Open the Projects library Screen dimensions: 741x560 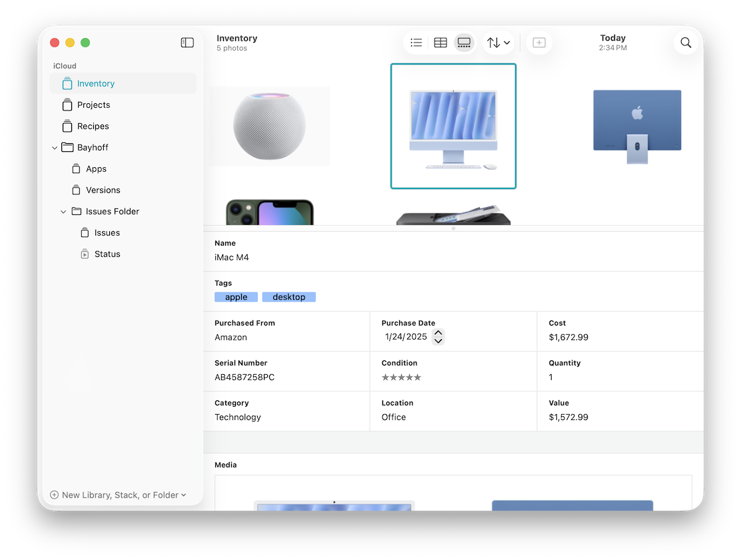click(94, 105)
